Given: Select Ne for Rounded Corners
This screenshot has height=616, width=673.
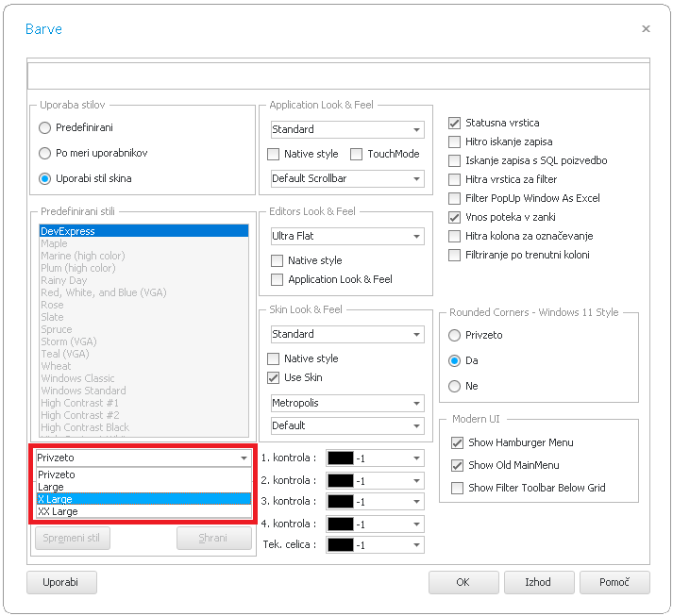Looking at the screenshot, I should (455, 386).
